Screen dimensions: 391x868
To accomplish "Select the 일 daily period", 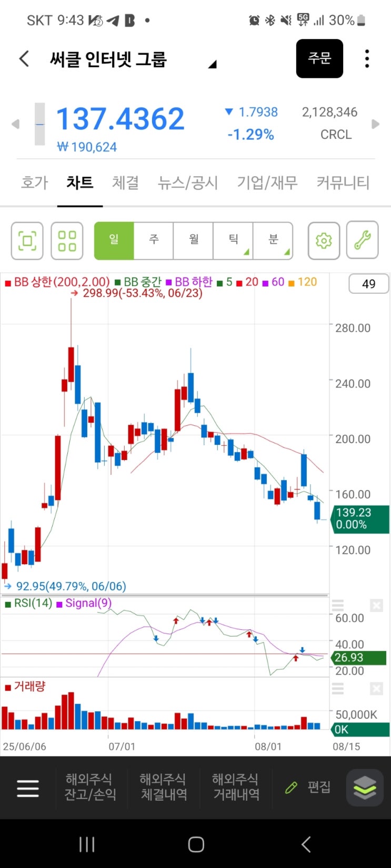I will (x=114, y=241).
